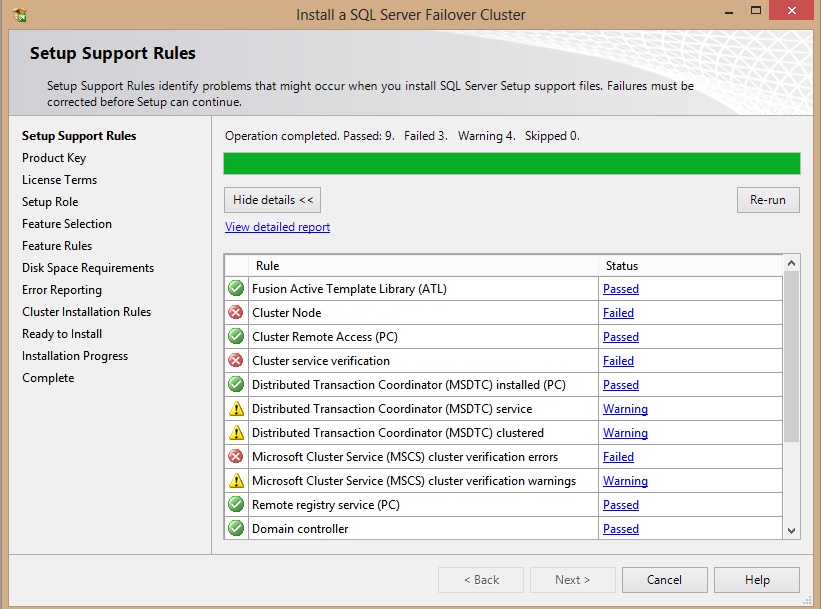Select the Remote registry service (PC) rule name
The width and height of the screenshot is (821, 609).
326,505
